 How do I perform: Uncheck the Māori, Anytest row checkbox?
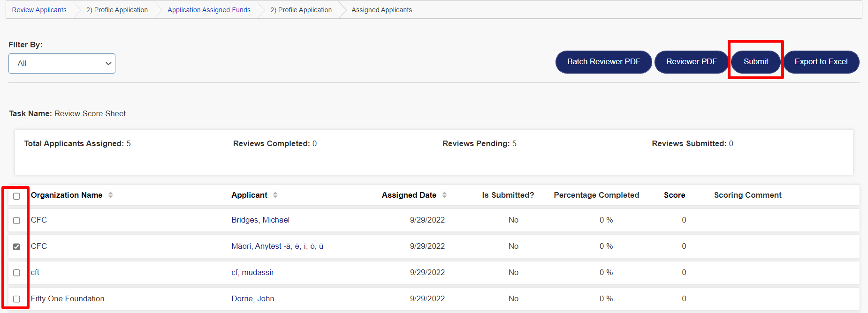coord(16,246)
